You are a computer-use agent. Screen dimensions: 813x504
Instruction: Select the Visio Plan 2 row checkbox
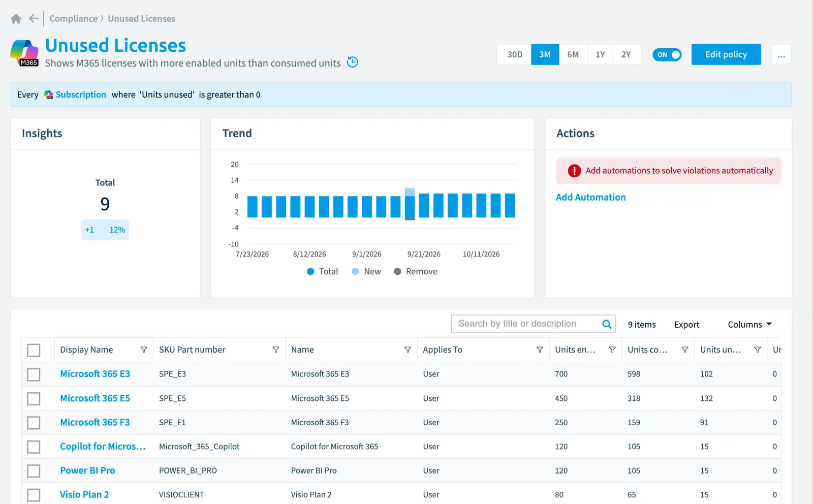(x=34, y=495)
